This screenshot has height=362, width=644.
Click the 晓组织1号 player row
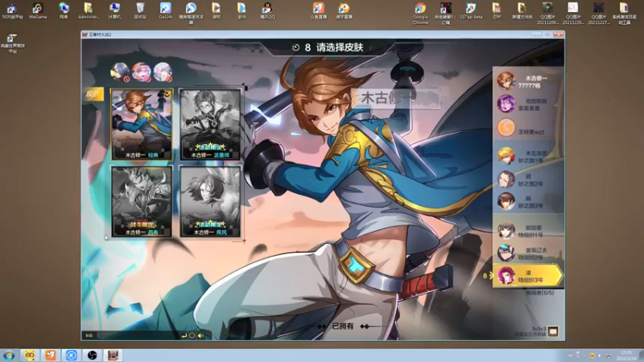(x=528, y=231)
